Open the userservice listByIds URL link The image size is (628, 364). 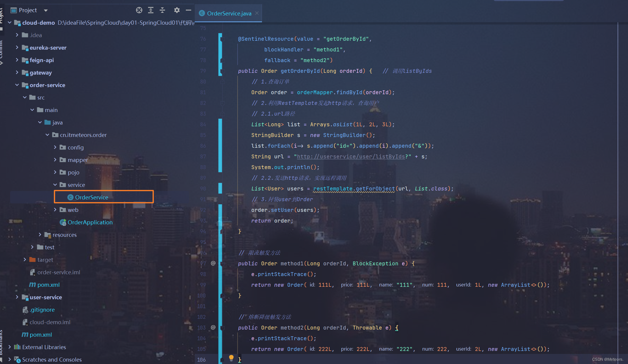tap(351, 157)
